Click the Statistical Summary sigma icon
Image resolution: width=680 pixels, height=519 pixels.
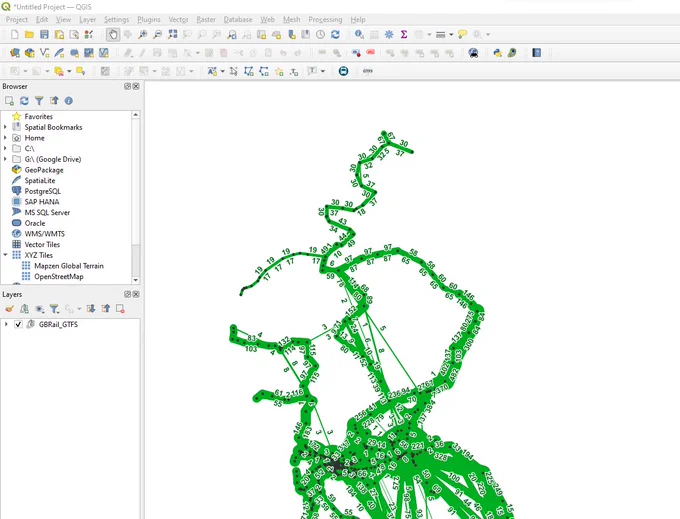click(404, 34)
